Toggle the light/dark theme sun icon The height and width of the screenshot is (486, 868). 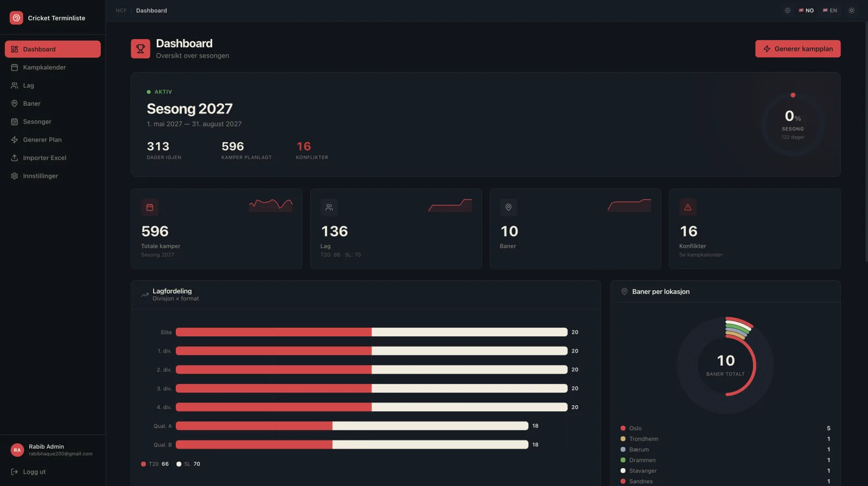[852, 10]
